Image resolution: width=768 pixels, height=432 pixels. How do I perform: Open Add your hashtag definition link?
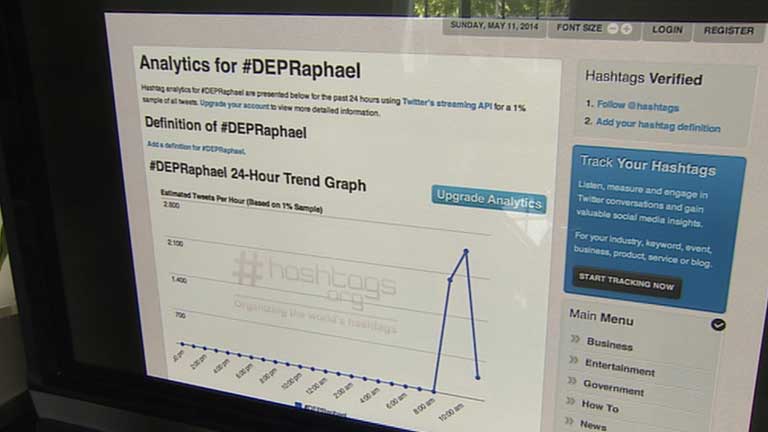click(657, 127)
